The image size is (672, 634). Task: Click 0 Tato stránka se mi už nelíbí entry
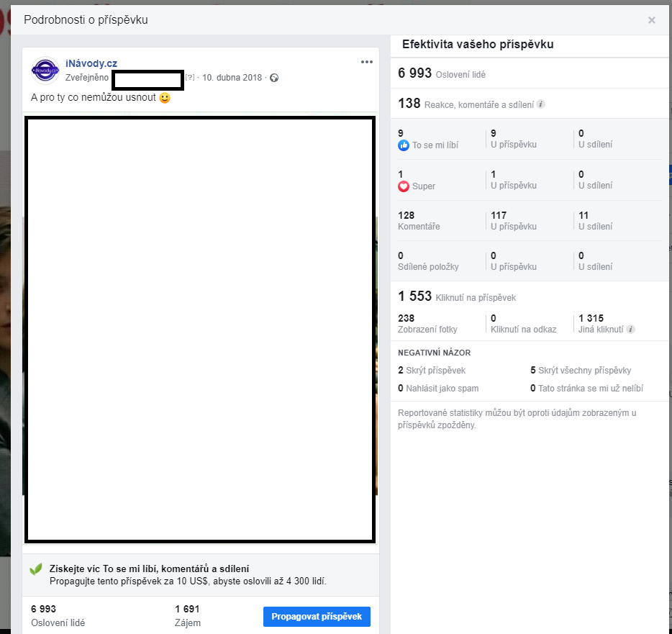[586, 389]
